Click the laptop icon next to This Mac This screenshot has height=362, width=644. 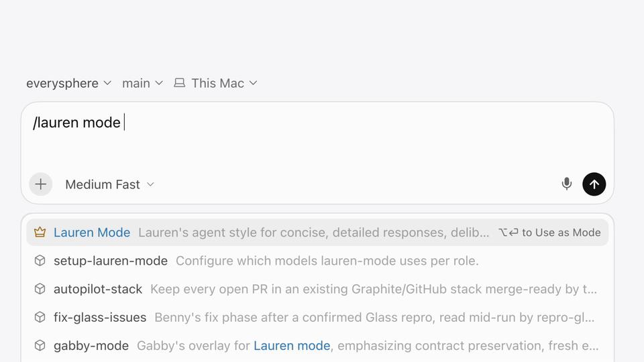[179, 83]
